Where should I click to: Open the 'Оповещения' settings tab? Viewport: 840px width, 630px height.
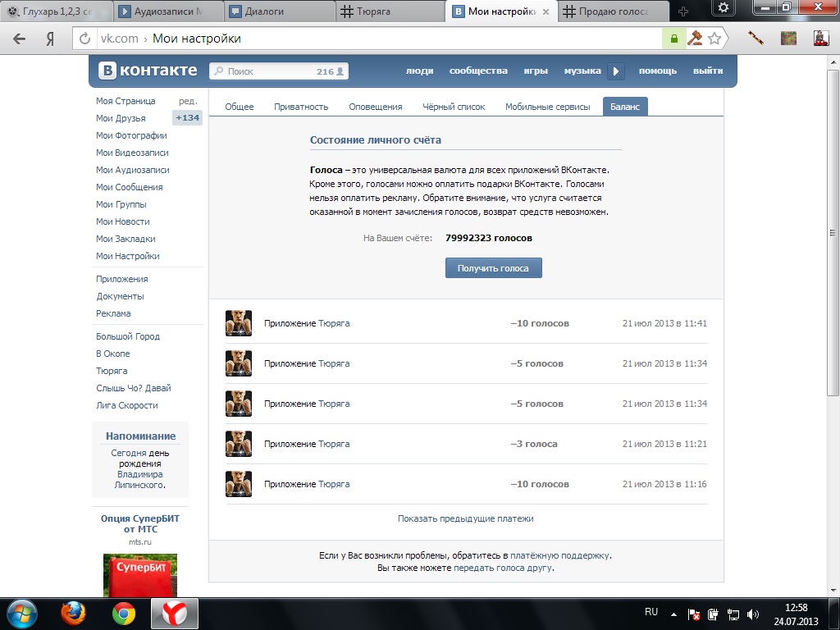(x=376, y=107)
